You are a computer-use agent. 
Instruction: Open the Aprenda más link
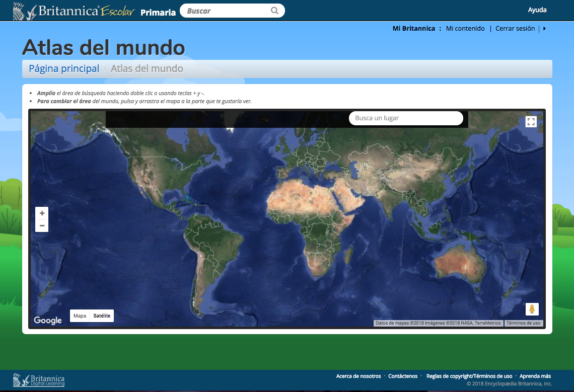pos(535,376)
